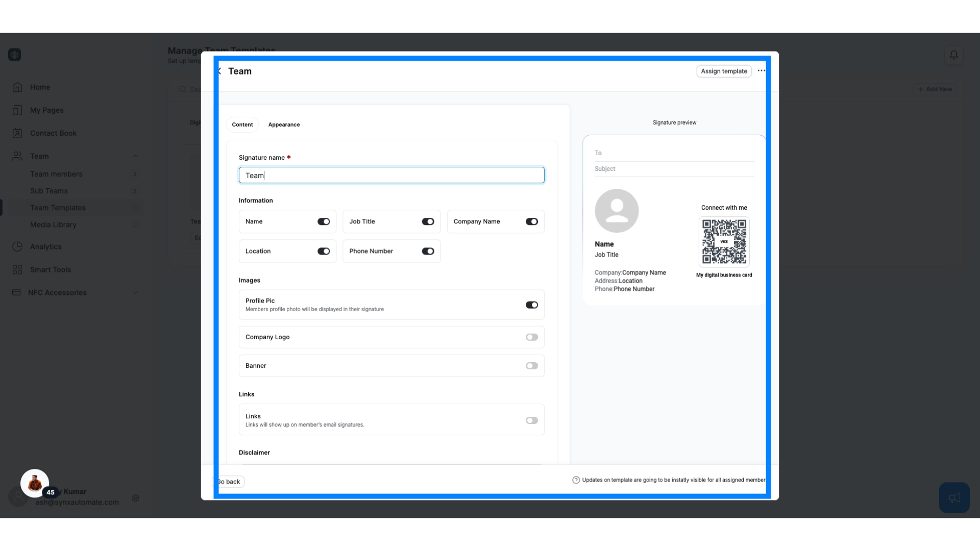Expand the Team members section

click(x=57, y=173)
